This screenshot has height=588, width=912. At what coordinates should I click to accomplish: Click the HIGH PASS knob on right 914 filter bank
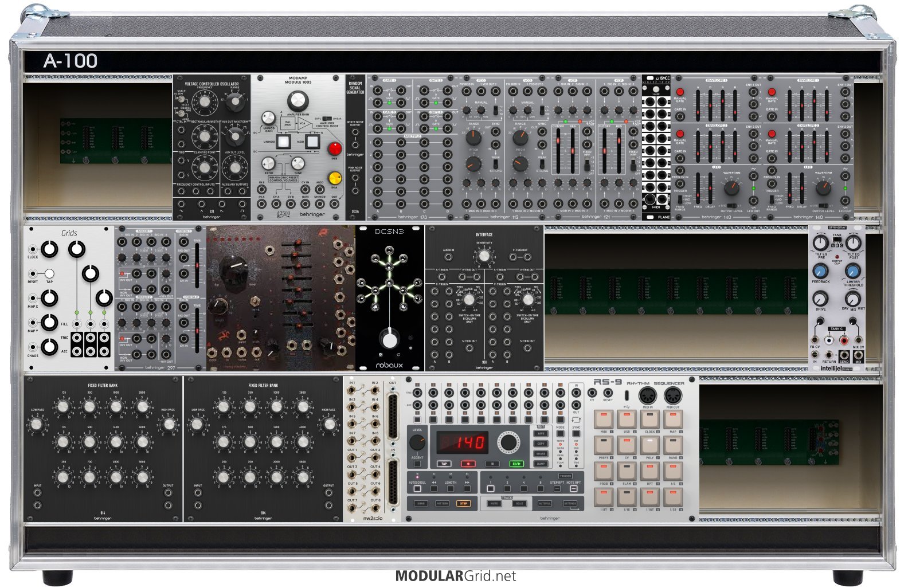coord(329,424)
